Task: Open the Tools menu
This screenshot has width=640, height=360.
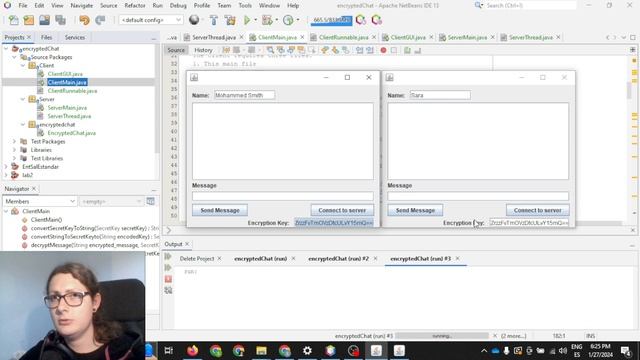Action: 245,6
